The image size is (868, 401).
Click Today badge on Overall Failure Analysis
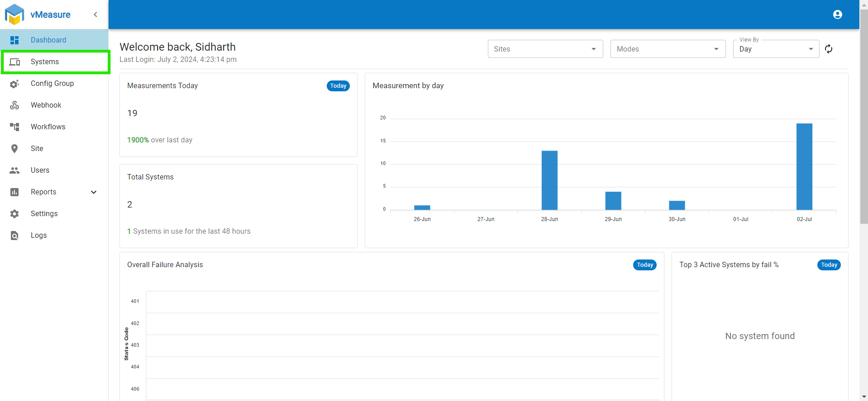point(644,265)
